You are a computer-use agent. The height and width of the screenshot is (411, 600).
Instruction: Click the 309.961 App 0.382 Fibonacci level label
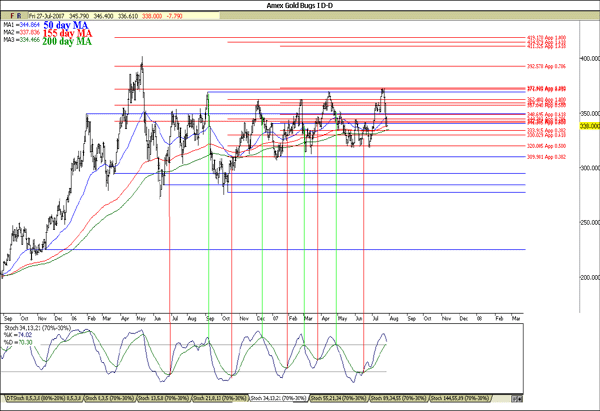pos(547,156)
